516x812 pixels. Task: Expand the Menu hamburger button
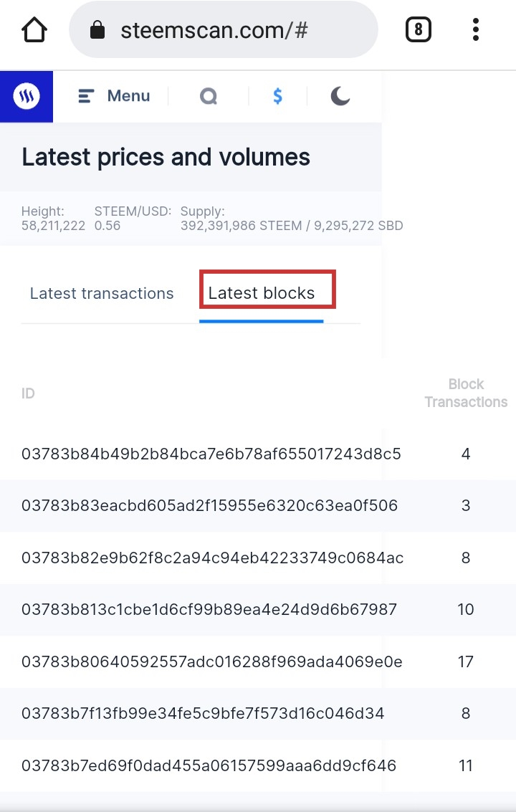pyautogui.click(x=113, y=96)
